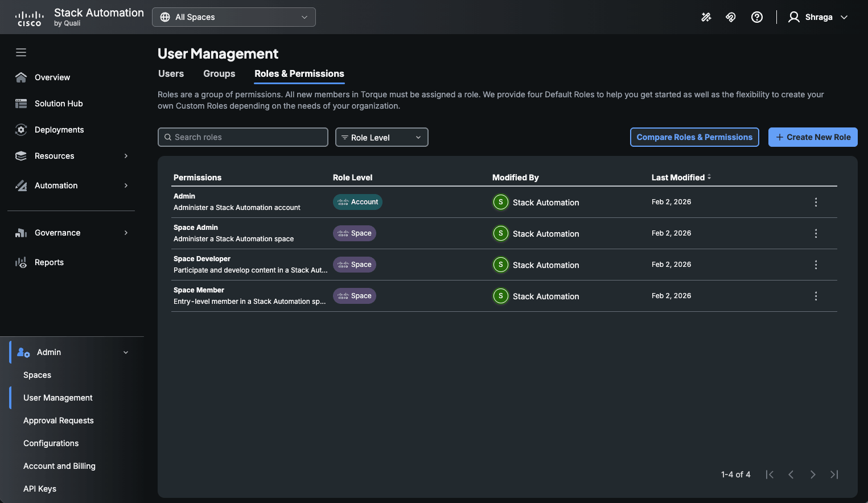Expand the Governance submenu chevron
This screenshot has width=868, height=503.
pos(126,233)
